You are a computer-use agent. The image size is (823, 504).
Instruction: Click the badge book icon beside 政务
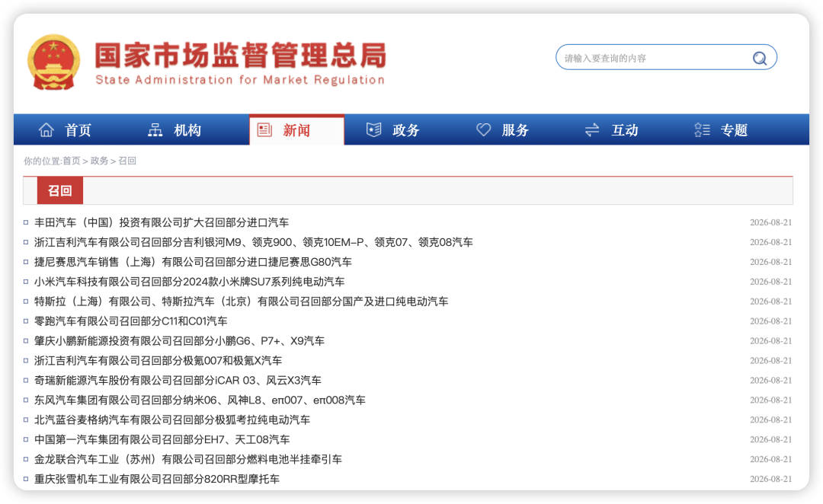coord(373,129)
